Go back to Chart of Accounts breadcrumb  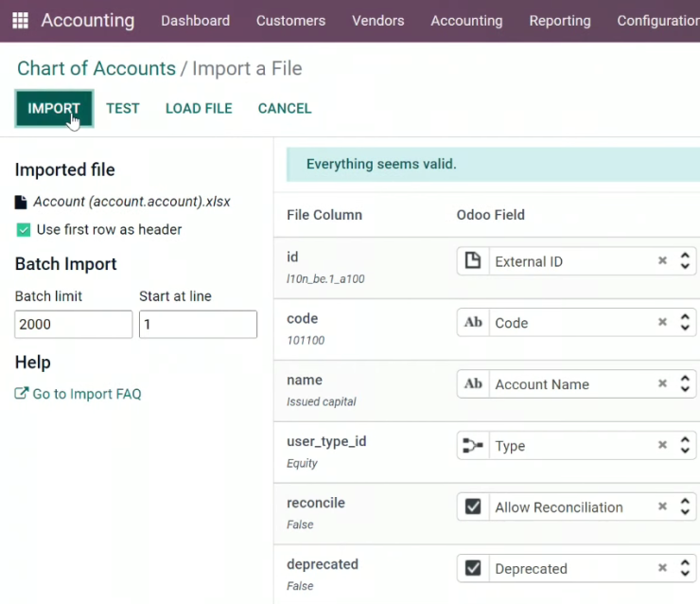click(x=96, y=68)
